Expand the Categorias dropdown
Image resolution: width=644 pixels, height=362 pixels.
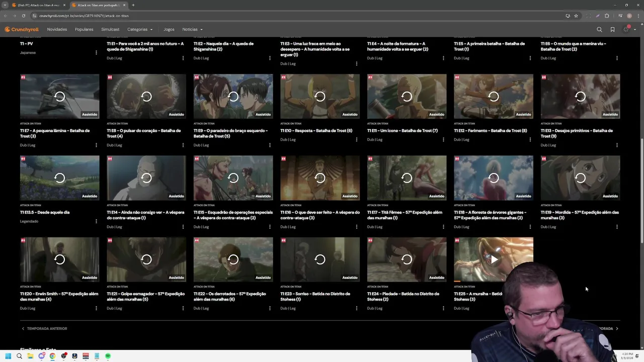click(140, 29)
